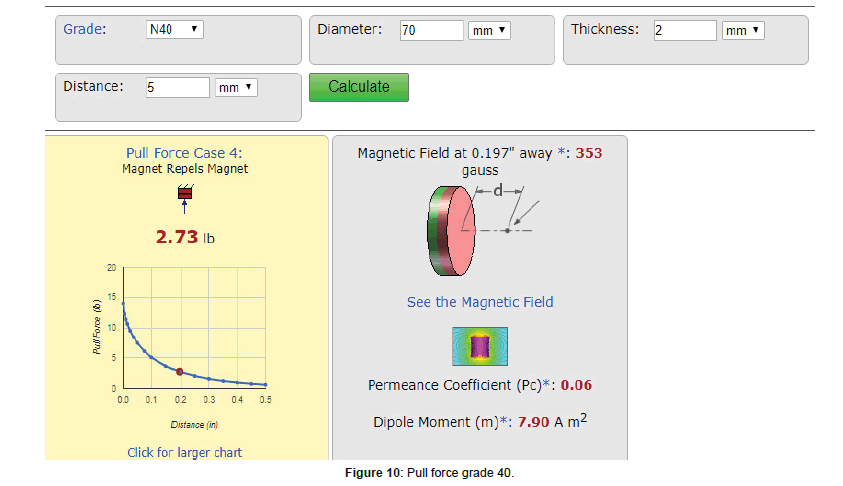Open the Pull Force Case 4 link
This screenshot has width=843, height=486.
click(184, 153)
